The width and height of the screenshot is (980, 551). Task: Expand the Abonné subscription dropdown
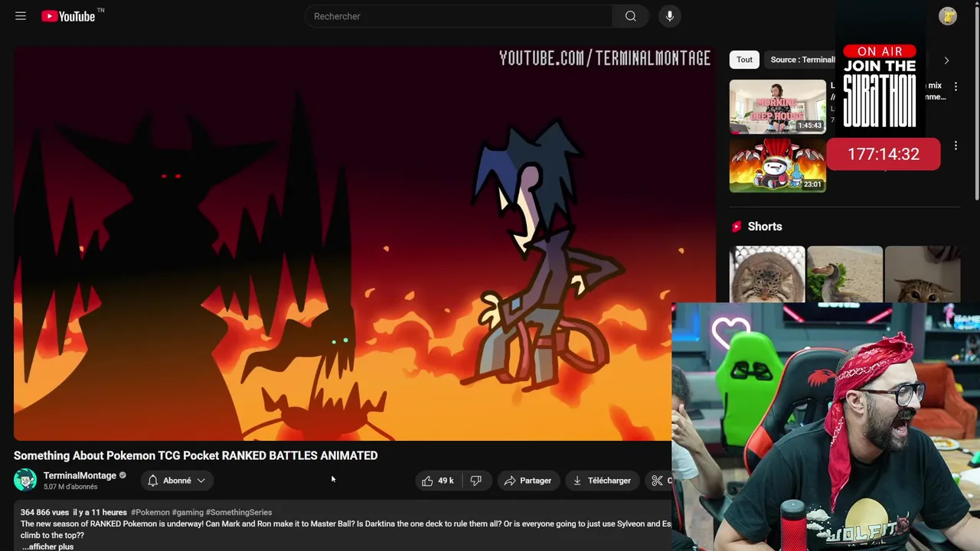[201, 481]
